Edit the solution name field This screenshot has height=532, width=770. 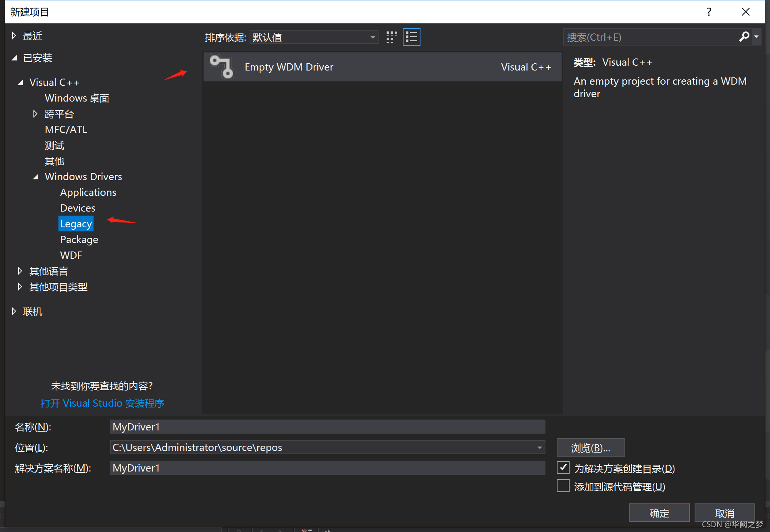327,468
